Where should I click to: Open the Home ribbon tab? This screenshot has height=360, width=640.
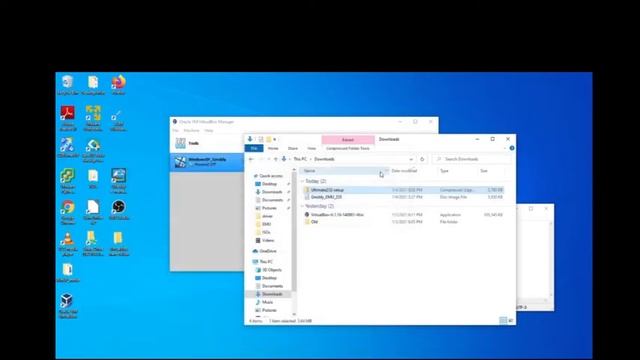[x=273, y=149]
